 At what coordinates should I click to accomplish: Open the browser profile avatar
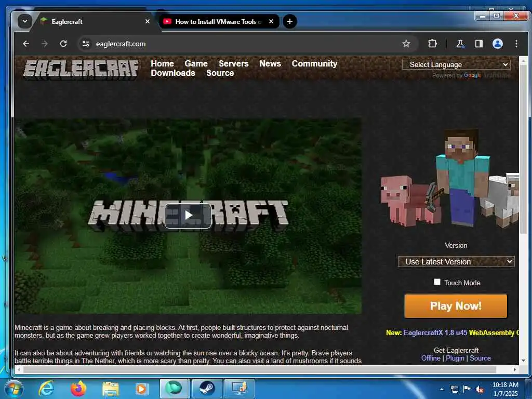[497, 44]
